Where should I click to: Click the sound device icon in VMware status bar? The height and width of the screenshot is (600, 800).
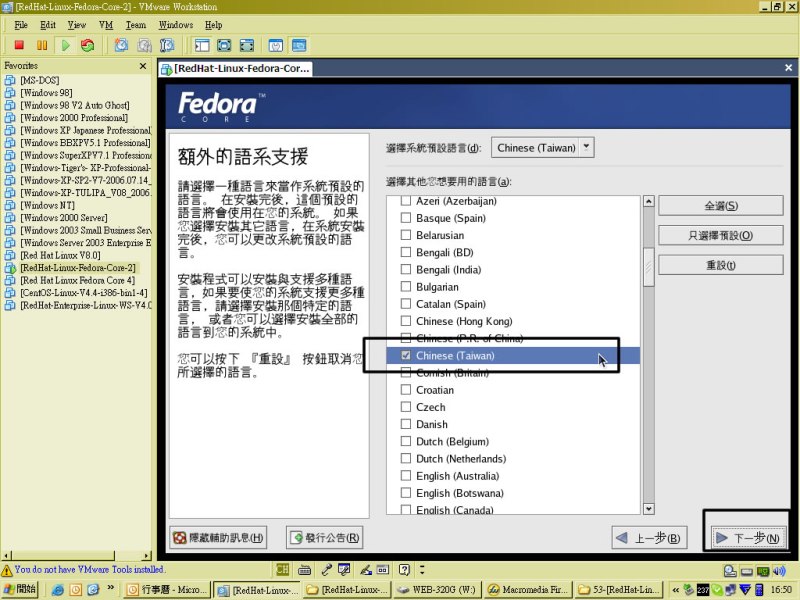[779, 570]
